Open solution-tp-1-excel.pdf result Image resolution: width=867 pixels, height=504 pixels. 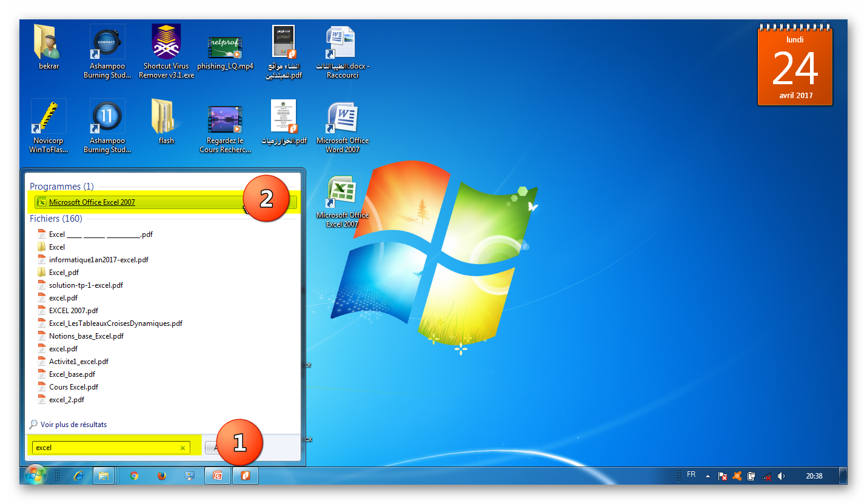[80, 285]
